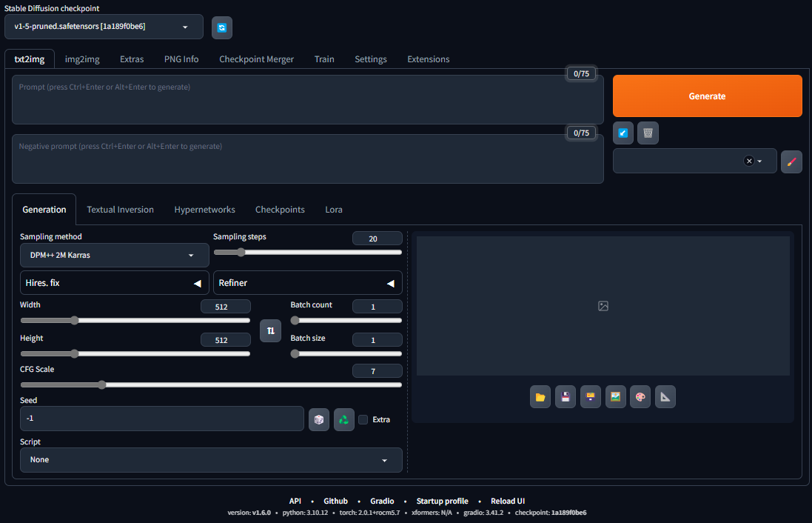Randomize seed with the dice icon
The image size is (812, 523).
pyautogui.click(x=319, y=419)
